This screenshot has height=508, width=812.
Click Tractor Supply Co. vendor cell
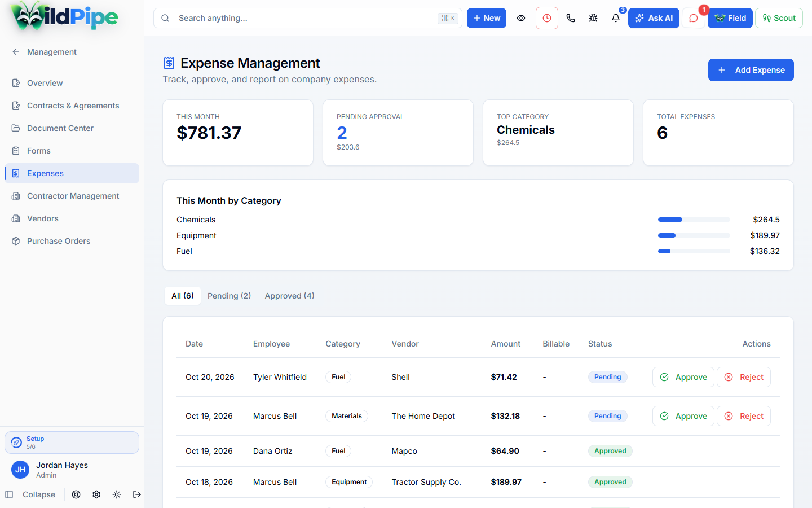click(426, 482)
